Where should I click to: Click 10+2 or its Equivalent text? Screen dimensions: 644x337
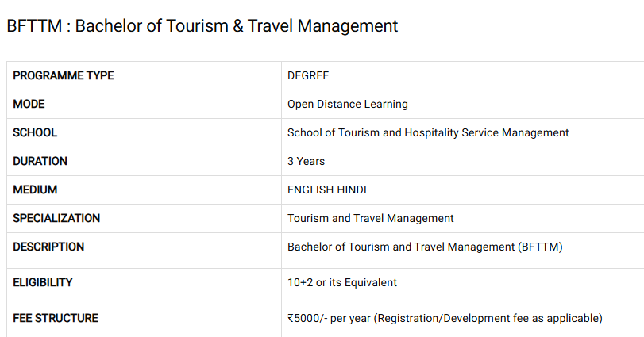pos(342,282)
